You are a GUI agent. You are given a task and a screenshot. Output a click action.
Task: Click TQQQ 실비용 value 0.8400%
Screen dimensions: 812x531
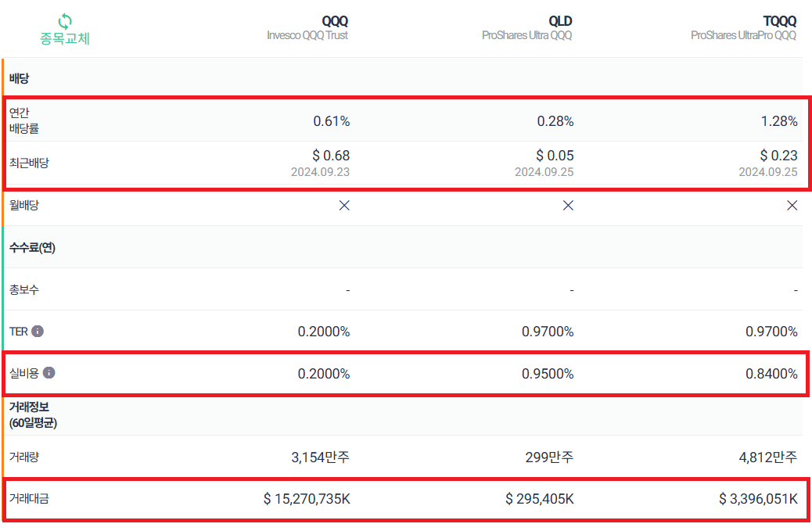(x=771, y=374)
